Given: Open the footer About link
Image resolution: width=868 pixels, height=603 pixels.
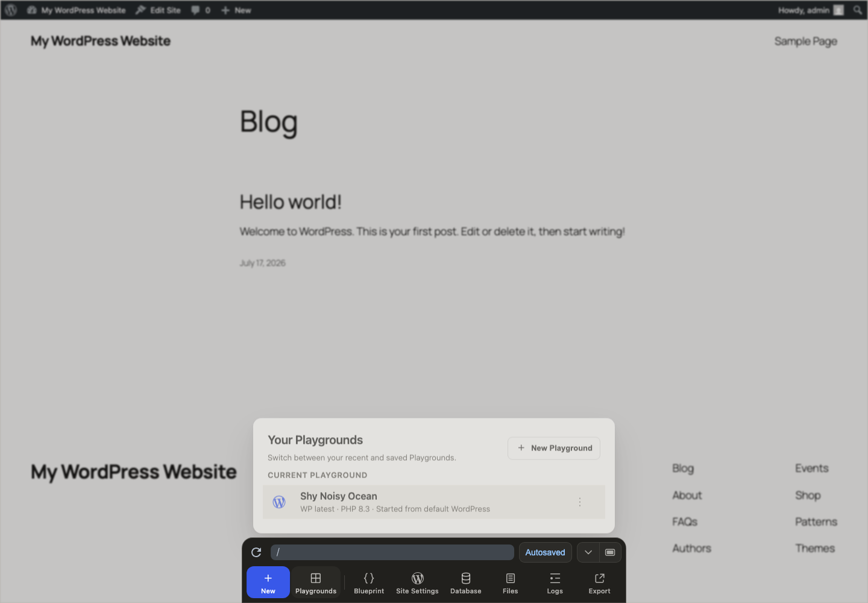Looking at the screenshot, I should (x=687, y=495).
